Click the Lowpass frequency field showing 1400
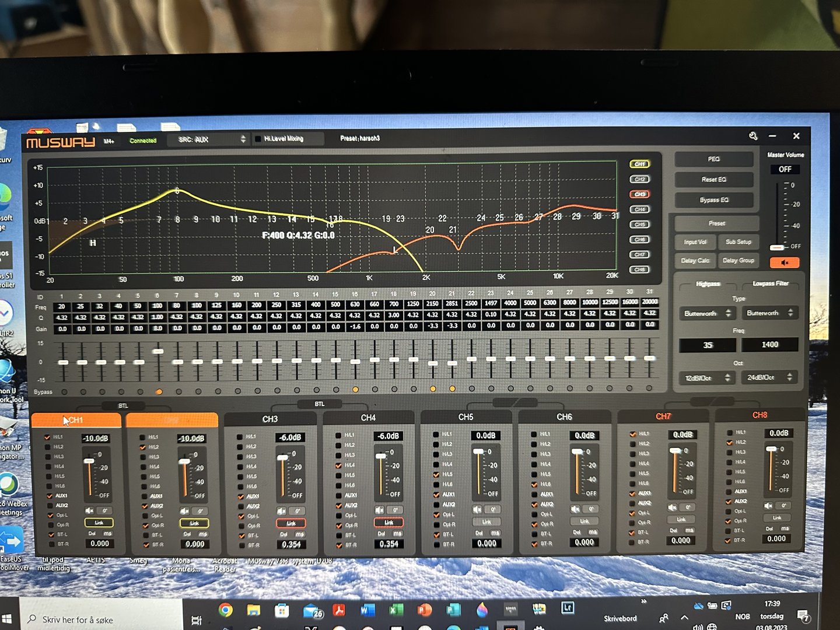This screenshot has width=840, height=630. (x=769, y=345)
